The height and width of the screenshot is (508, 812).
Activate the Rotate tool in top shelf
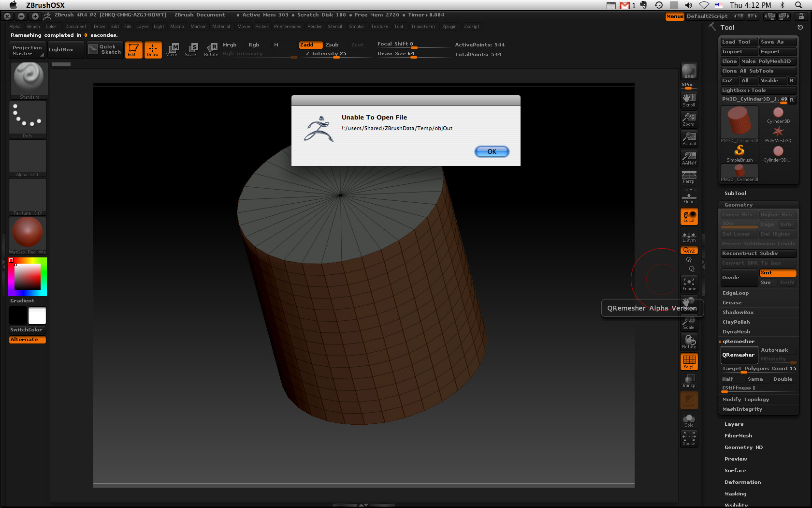pos(211,50)
